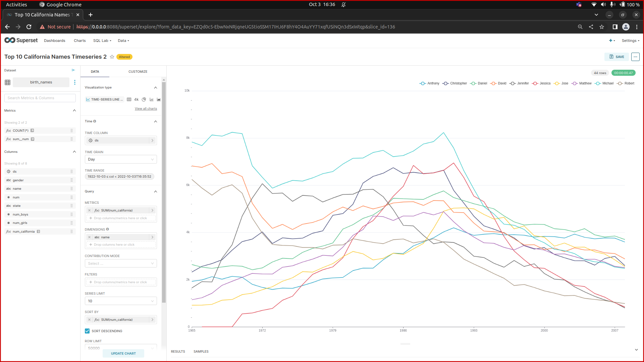This screenshot has height=362, width=644.
Task: Switch to the CUSTOMIZE tab
Action: click(138, 71)
